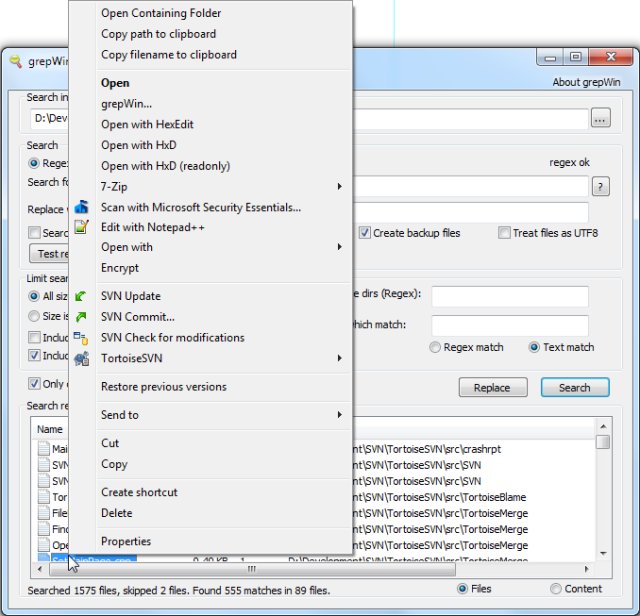This screenshot has height=616, width=640.
Task: Select the Size is radio button
Action: [x=34, y=316]
